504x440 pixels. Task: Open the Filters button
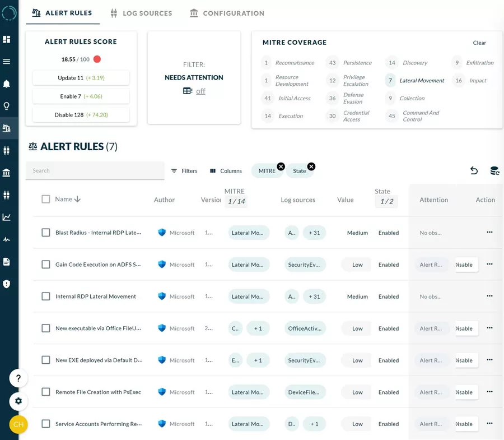pos(184,171)
